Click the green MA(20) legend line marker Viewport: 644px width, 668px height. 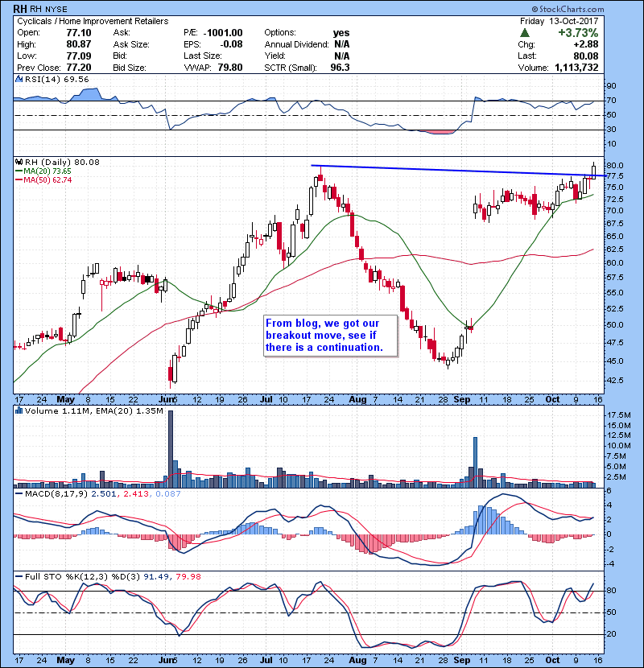pyautogui.click(x=19, y=171)
